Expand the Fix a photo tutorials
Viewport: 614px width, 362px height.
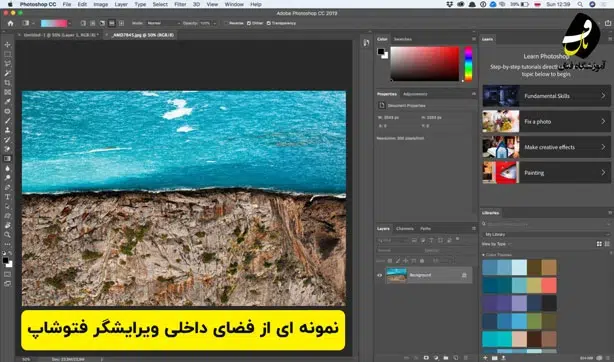546,121
